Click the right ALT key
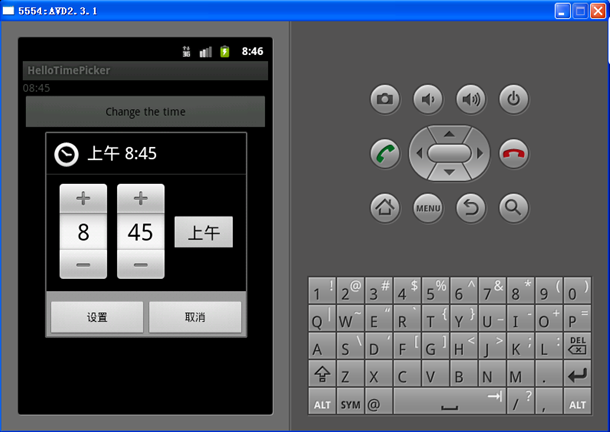Image resolution: width=610 pixels, height=432 pixels. pyautogui.click(x=577, y=401)
